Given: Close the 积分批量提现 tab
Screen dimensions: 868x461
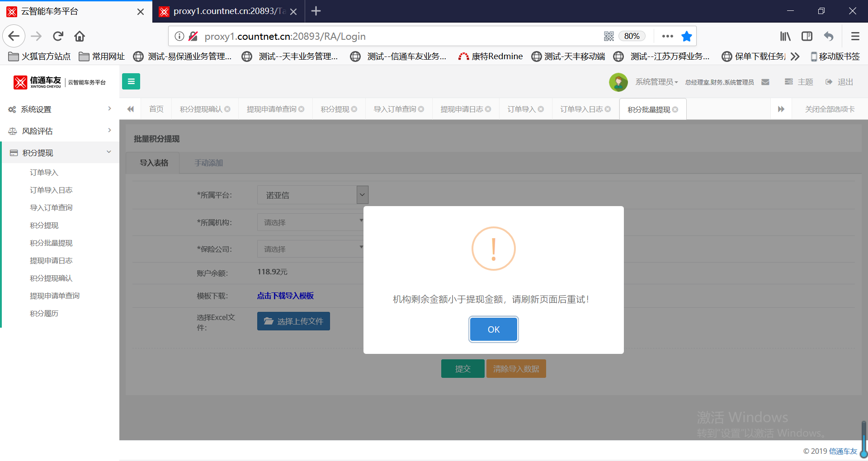Looking at the screenshot, I should tap(675, 109).
